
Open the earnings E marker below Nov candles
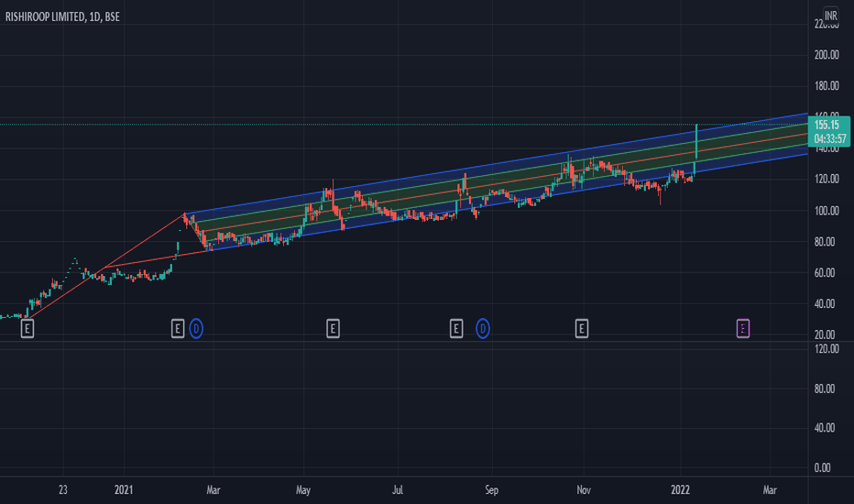point(581,329)
